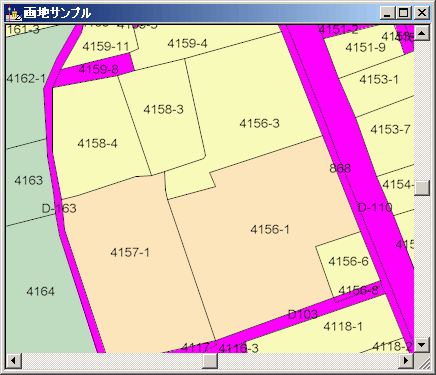This screenshot has height=375, width=436.
Task: Click the magenta road labeled D103
Action: coord(302,314)
